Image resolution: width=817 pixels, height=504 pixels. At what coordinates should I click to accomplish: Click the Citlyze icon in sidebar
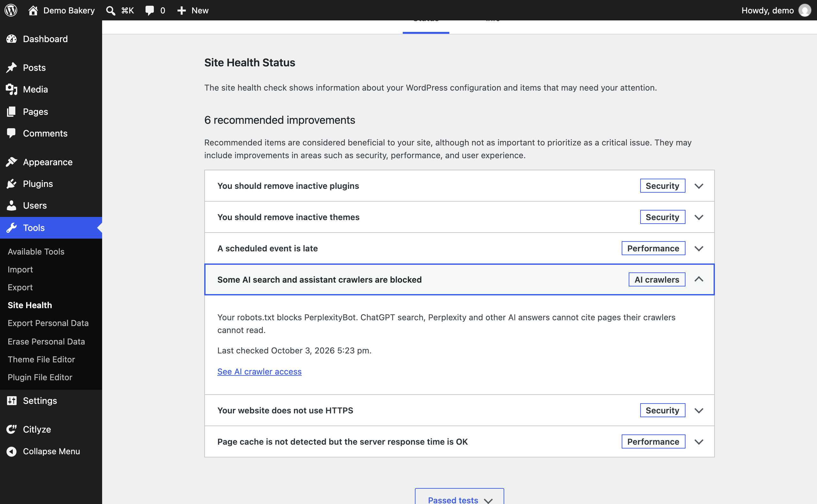11,429
